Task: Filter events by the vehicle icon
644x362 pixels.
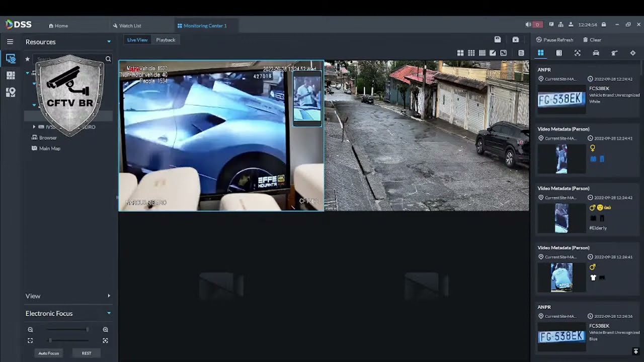Action: coord(596,53)
